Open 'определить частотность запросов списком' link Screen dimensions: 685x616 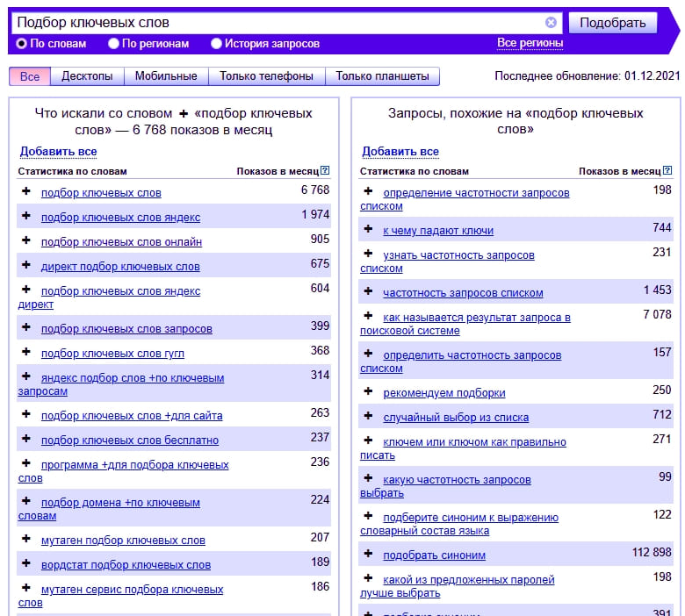click(461, 362)
